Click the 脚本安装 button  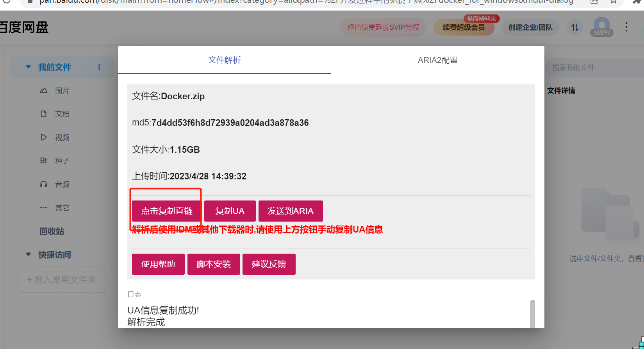pyautogui.click(x=214, y=264)
